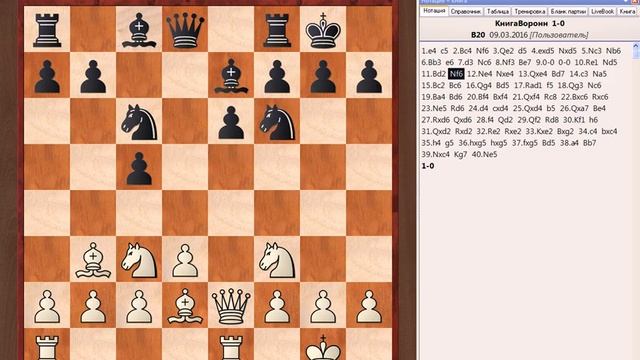Select the white knight on f3

(x=277, y=260)
